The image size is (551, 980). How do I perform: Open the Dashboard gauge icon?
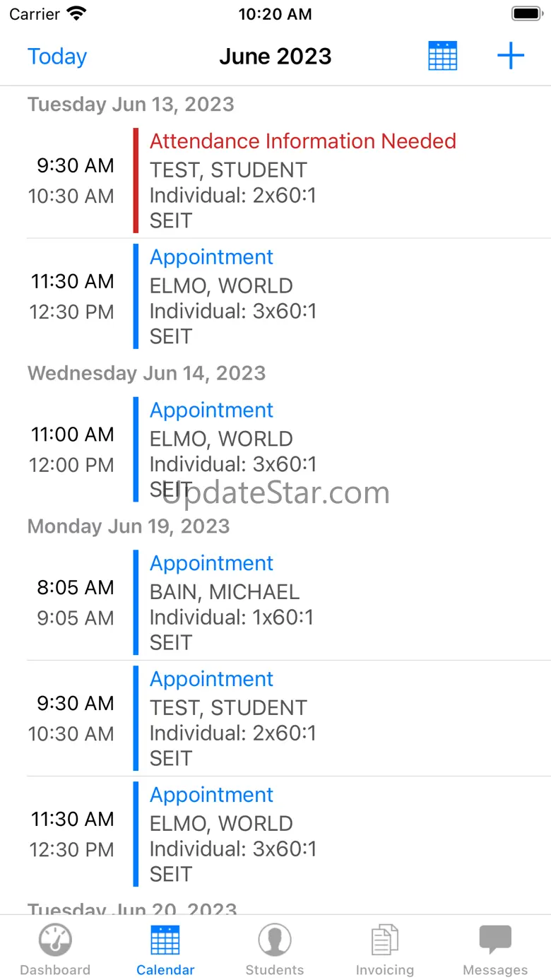coord(55,940)
